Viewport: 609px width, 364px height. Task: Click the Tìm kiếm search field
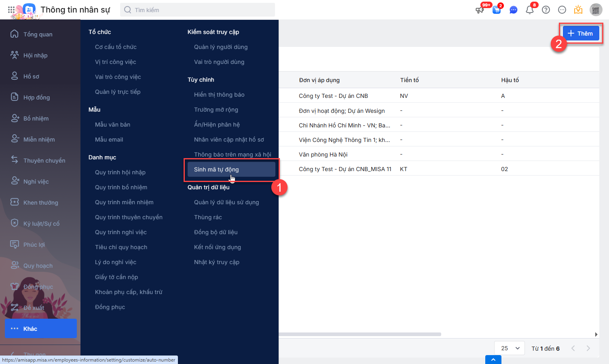click(x=197, y=10)
